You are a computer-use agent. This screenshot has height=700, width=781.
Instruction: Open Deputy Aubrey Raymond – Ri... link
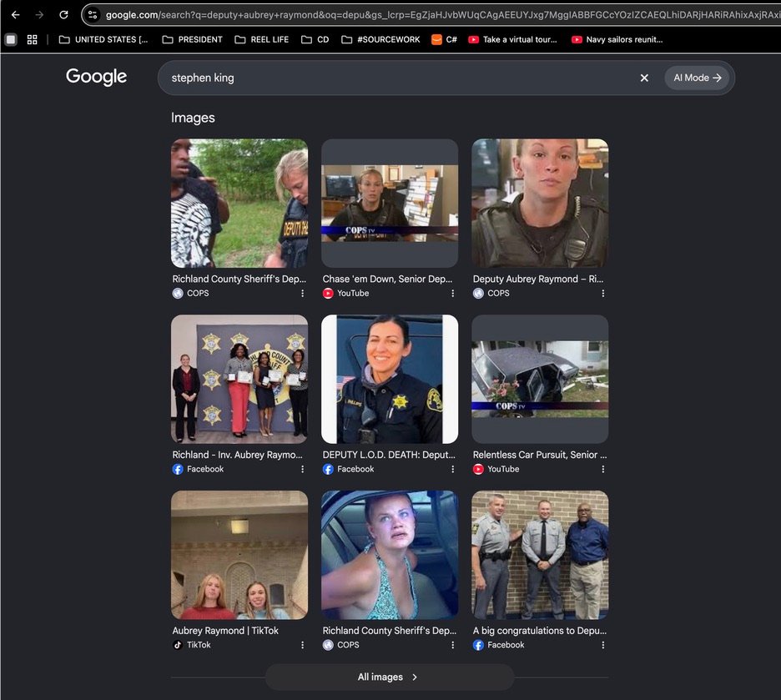point(538,279)
